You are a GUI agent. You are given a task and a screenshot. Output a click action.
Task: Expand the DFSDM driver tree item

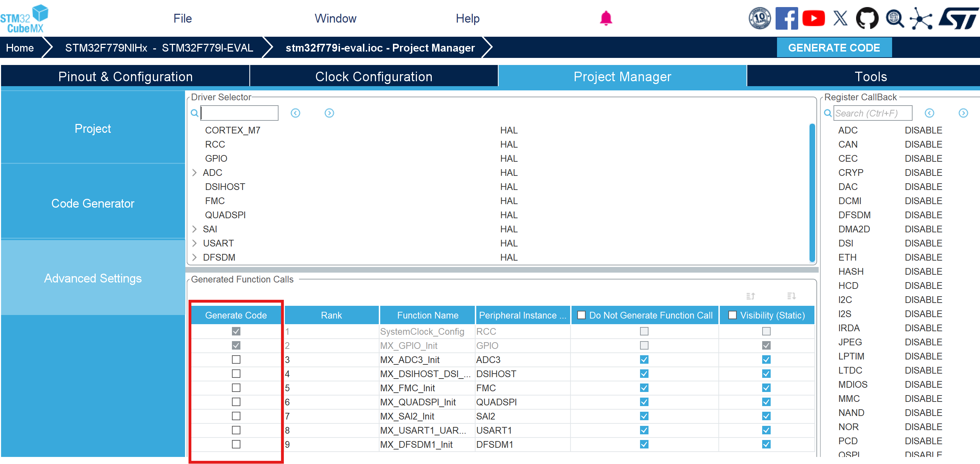(195, 257)
